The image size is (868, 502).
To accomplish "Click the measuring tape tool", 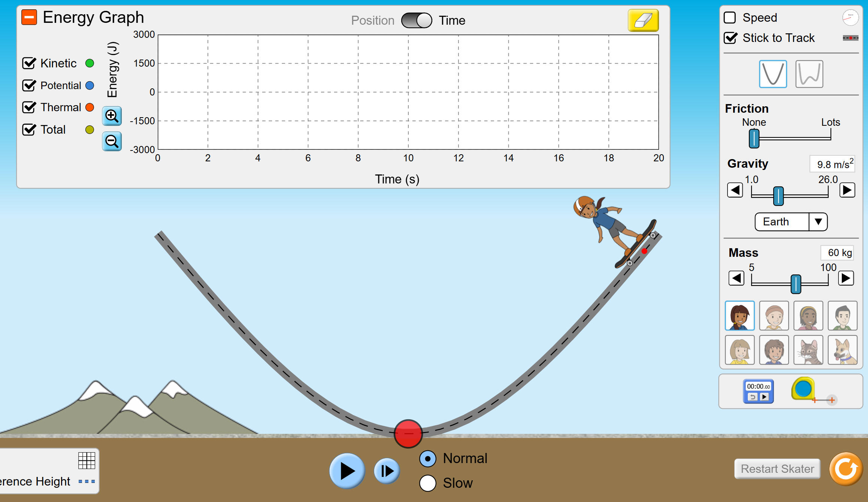I will pos(803,389).
